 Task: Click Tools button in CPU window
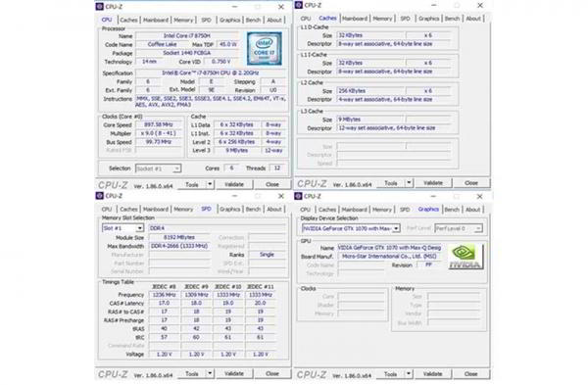click(192, 184)
